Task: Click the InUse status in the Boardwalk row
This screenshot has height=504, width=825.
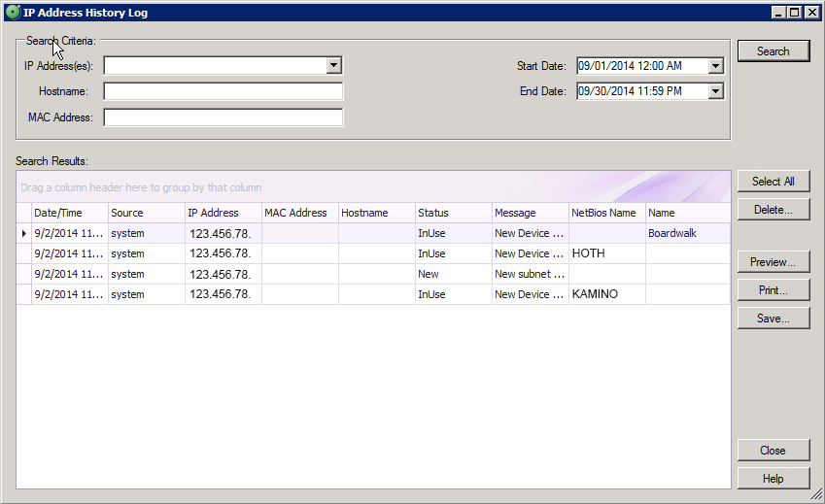Action: (454, 233)
